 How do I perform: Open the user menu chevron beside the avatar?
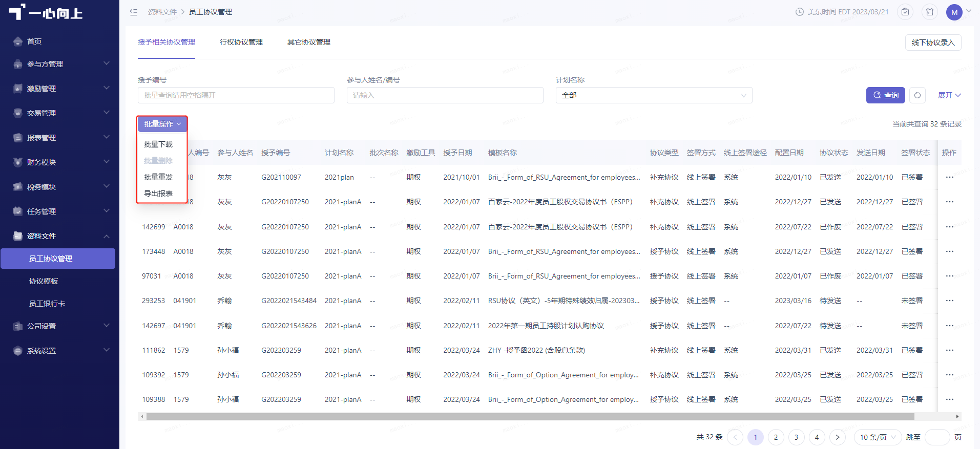pyautogui.click(x=969, y=10)
